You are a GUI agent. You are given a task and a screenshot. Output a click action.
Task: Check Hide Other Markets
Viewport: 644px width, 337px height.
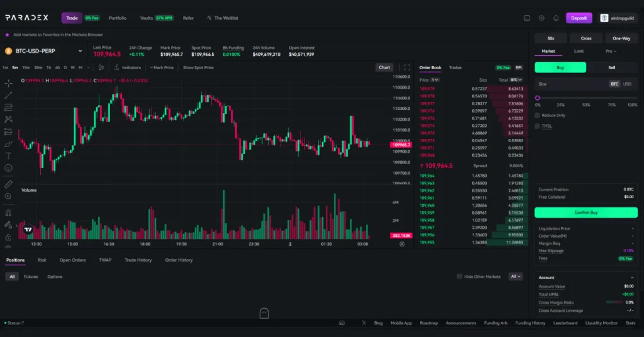(459, 277)
